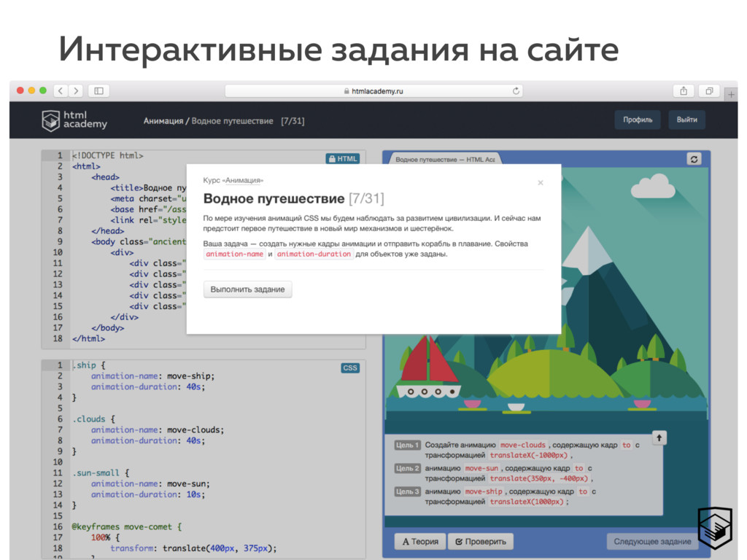
Task: Click the .ship selector in CSS editor
Action: tap(84, 365)
